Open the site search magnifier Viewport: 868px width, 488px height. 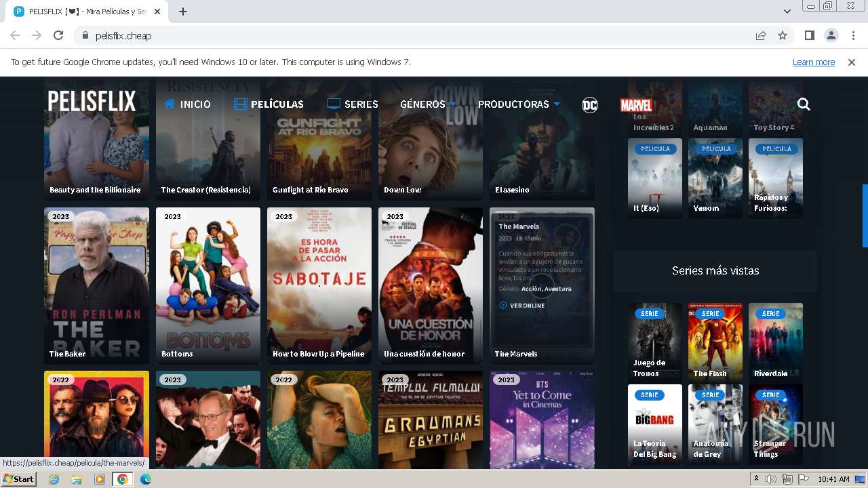tap(804, 104)
